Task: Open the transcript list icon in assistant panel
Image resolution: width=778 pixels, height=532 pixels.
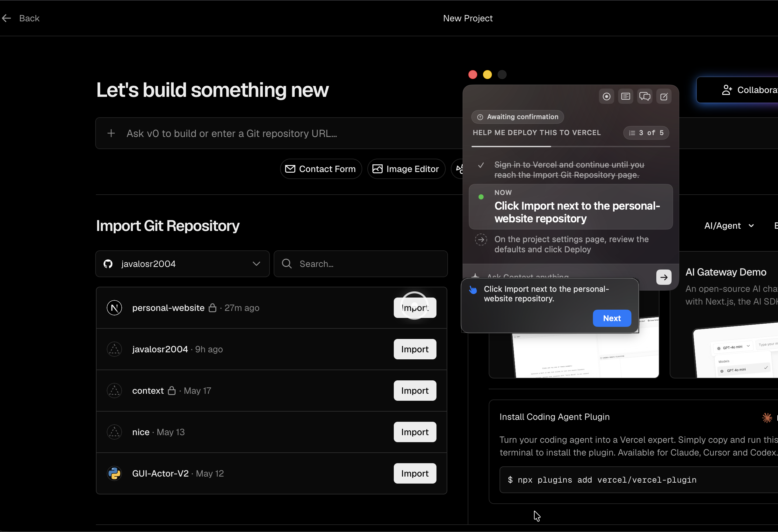Action: (625, 97)
